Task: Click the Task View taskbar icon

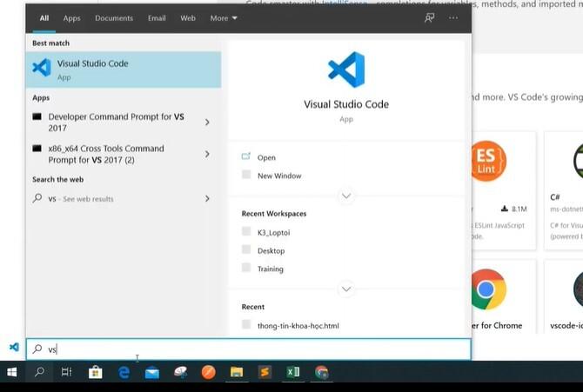Action: (67, 372)
